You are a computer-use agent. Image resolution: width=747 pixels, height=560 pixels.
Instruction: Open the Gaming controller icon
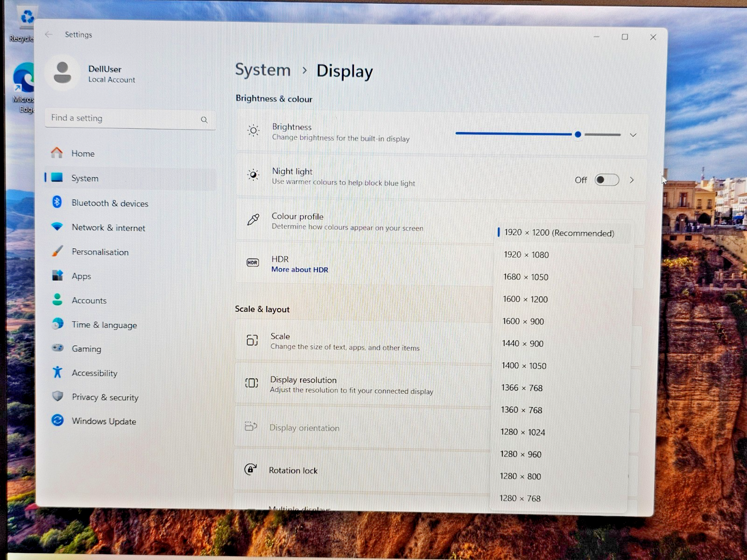pyautogui.click(x=57, y=348)
